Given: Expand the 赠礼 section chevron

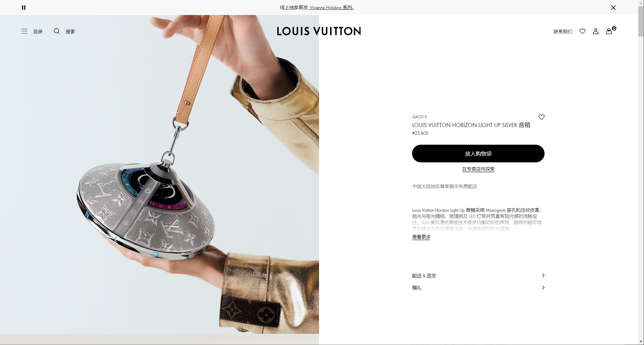Looking at the screenshot, I should [543, 288].
